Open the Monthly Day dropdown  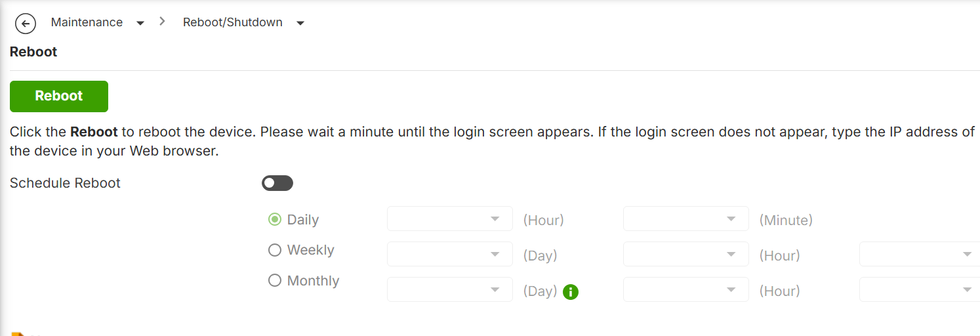click(x=450, y=289)
